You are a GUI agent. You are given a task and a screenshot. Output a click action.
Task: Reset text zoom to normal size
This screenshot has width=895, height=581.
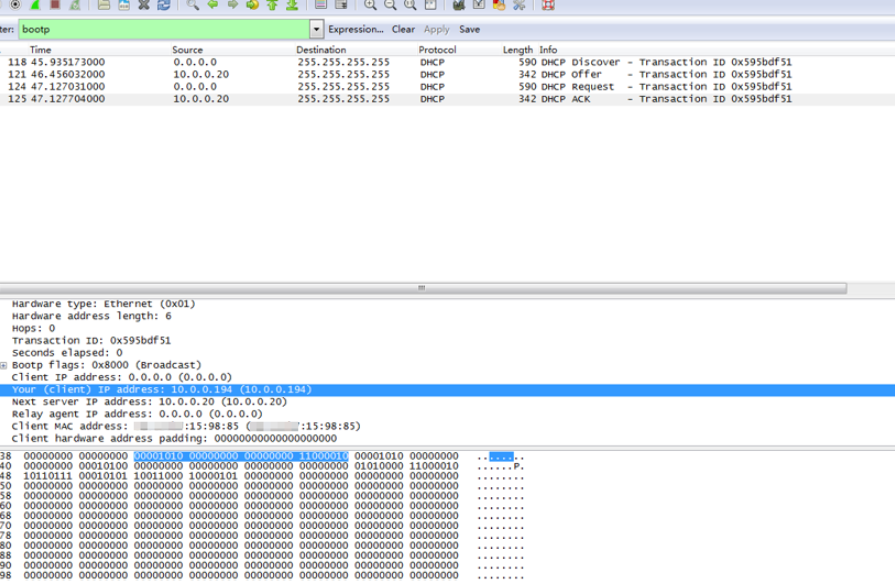click(x=410, y=5)
